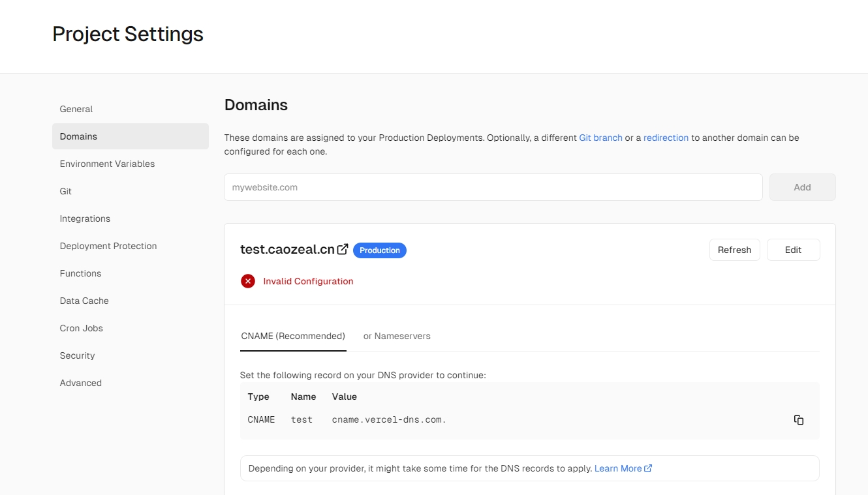The height and width of the screenshot is (495, 868).
Task: Click the Add domain button
Action: pyautogui.click(x=802, y=187)
